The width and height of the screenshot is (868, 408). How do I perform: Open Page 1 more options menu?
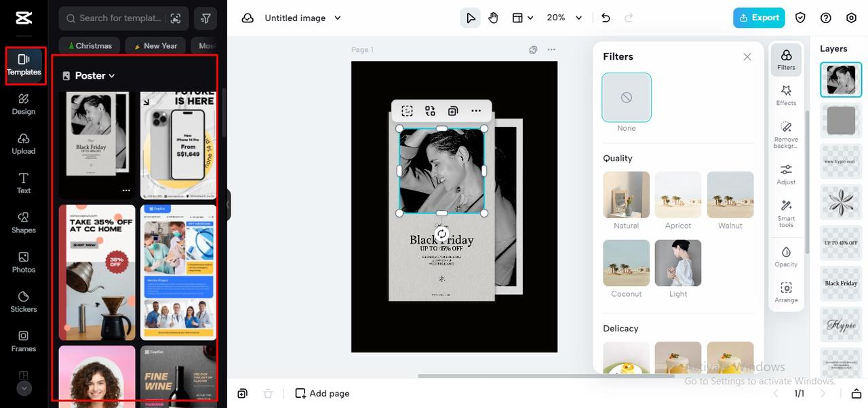point(551,49)
